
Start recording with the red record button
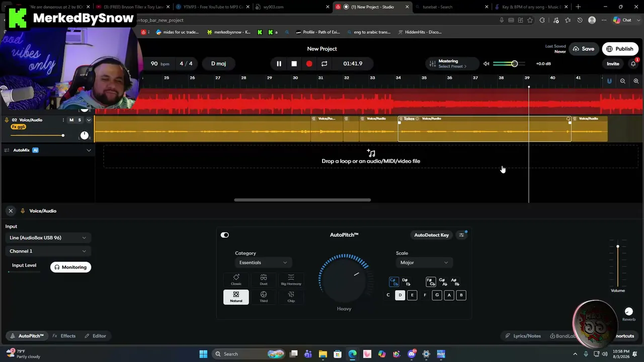[x=309, y=64]
